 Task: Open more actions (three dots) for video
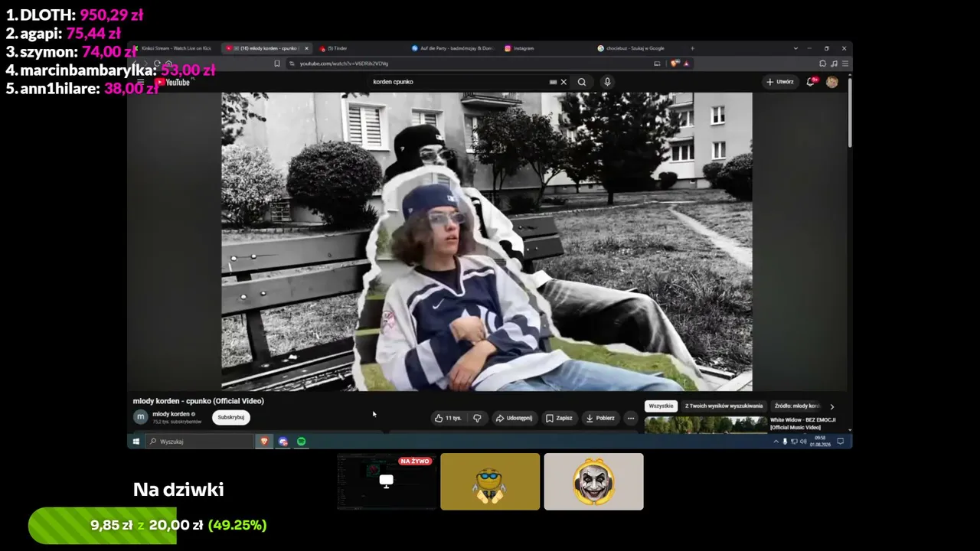coord(631,418)
